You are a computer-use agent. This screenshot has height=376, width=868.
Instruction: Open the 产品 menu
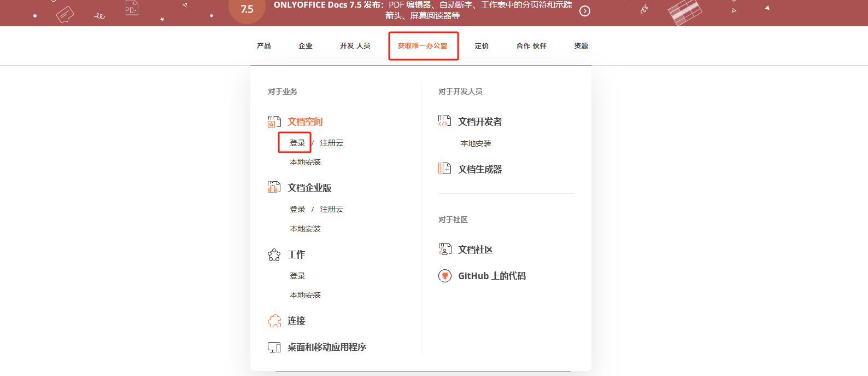[264, 46]
